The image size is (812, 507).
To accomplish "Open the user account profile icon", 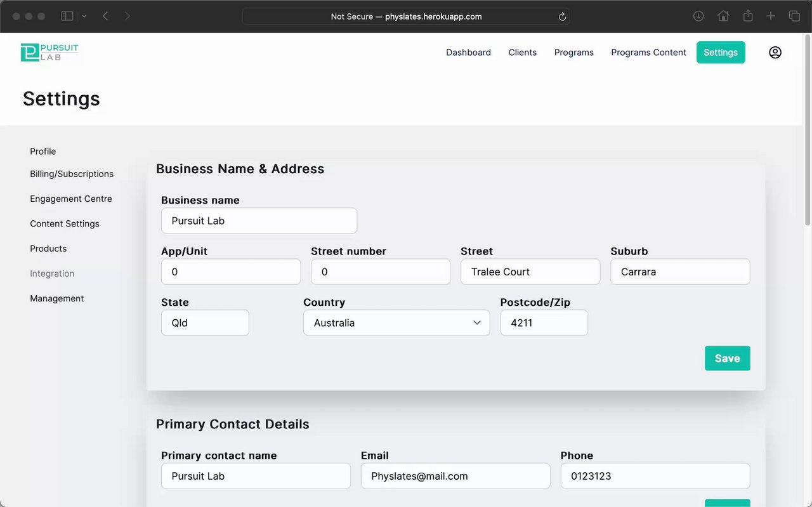I will (x=775, y=53).
